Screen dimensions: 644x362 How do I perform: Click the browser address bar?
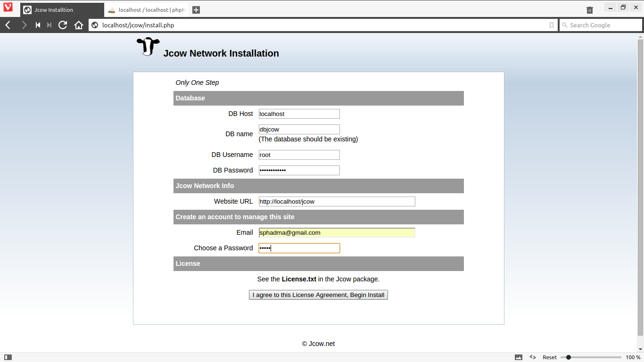pyautogui.click(x=323, y=25)
